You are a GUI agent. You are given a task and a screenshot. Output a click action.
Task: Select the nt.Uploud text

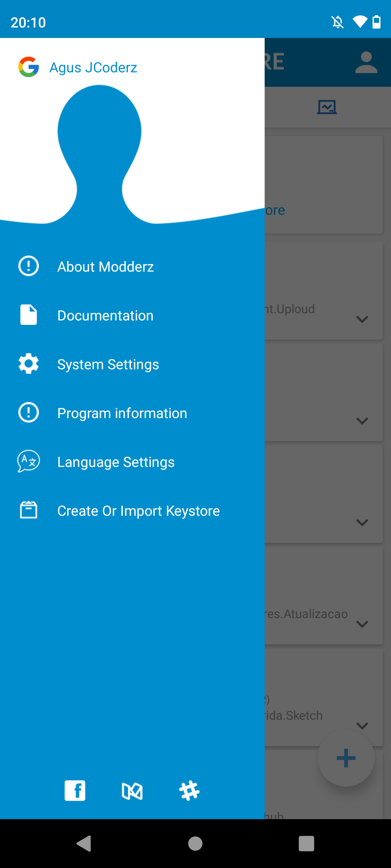pyautogui.click(x=290, y=309)
